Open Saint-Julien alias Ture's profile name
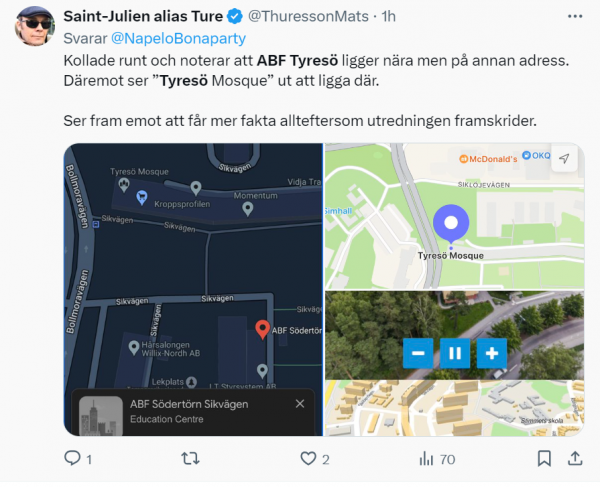Screen dimensions: 600x487 pos(143,16)
